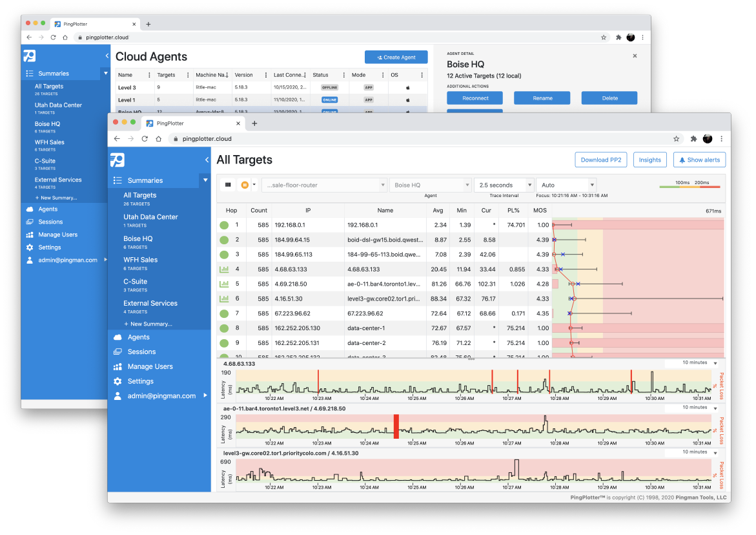Open Sessions in the front window sidebar

point(141,351)
